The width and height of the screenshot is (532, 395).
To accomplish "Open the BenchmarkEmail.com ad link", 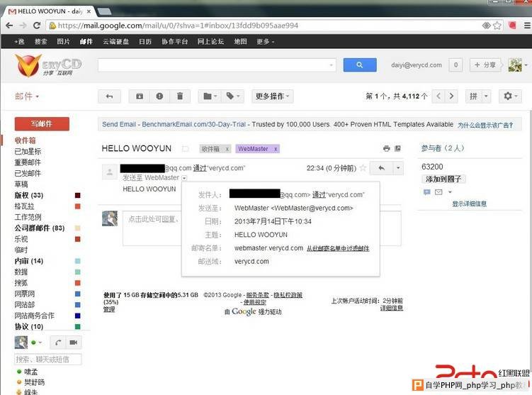I will pos(174,124).
